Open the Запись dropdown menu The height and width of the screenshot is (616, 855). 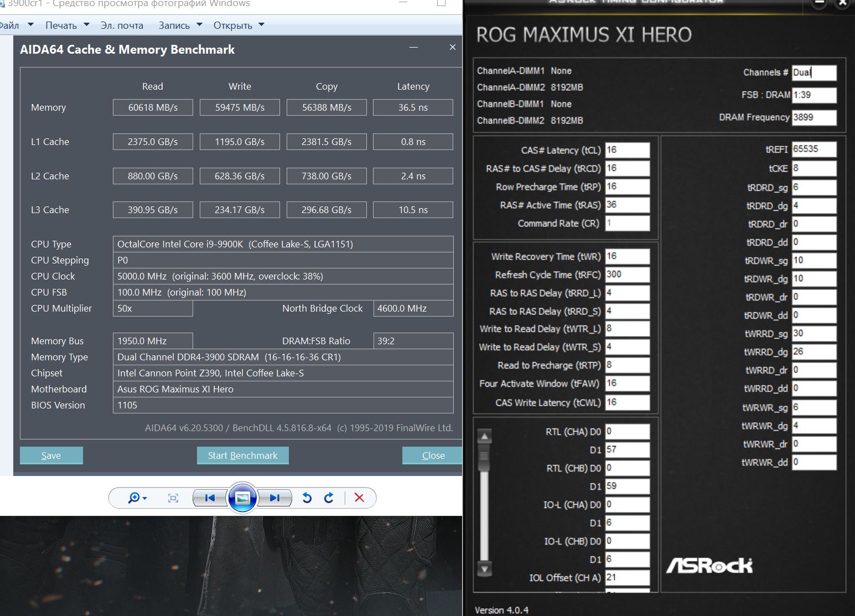point(180,25)
